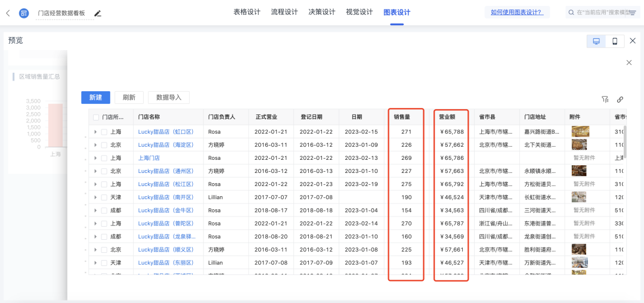Open attachment thumbnail in Lucky甜品店（顺义区） row
The height and width of the screenshot is (303, 644).
579,250
